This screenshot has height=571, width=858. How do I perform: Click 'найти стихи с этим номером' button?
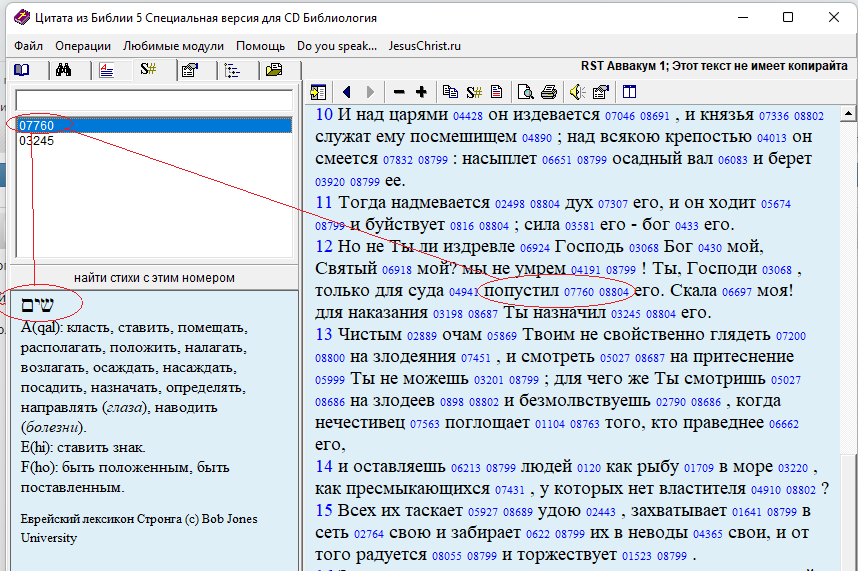coord(154,277)
